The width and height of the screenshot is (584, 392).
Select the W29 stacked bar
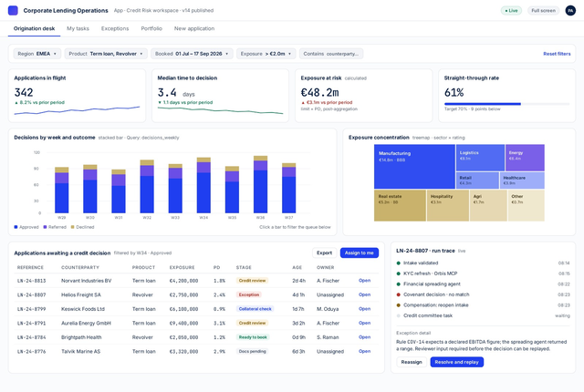pyautogui.click(x=62, y=190)
